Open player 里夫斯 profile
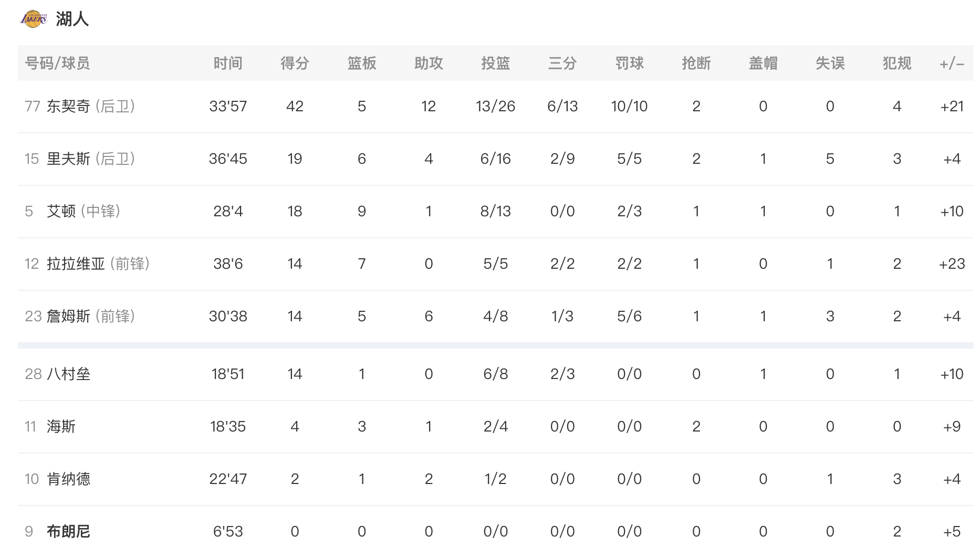The height and width of the screenshot is (547, 980). (68, 159)
